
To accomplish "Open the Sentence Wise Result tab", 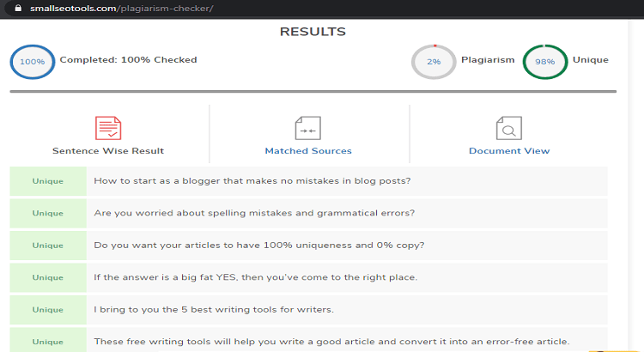I will 108,151.
